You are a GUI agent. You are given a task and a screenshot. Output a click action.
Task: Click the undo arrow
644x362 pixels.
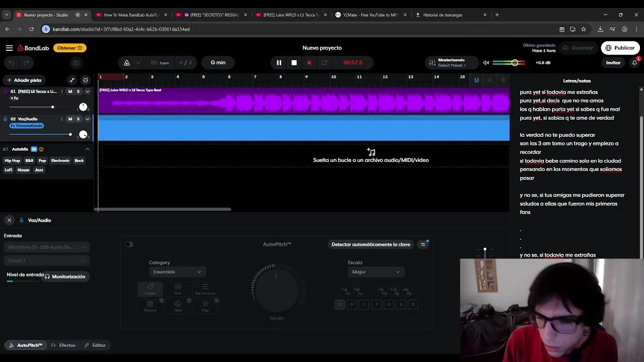(x=12, y=63)
